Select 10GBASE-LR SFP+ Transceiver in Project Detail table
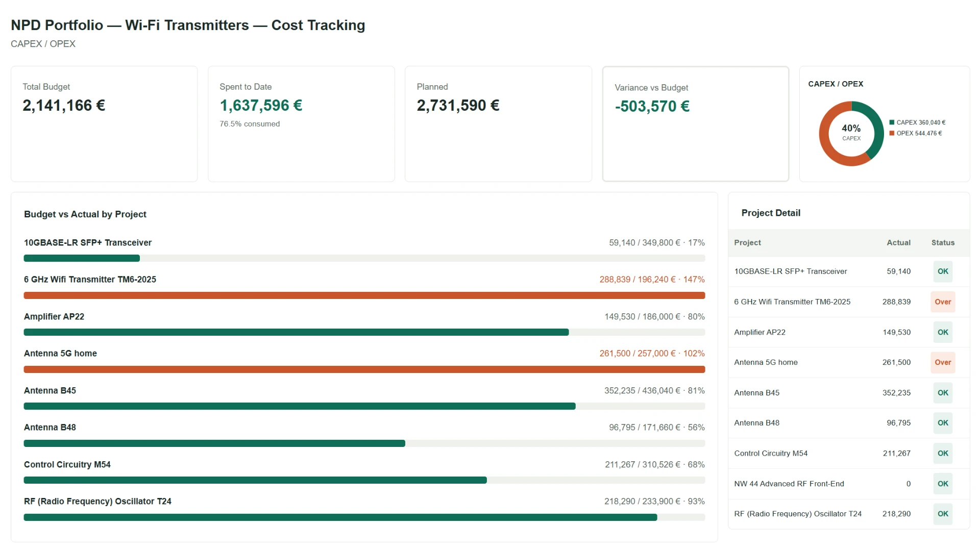Screen dimensions: 980x550 849,271
